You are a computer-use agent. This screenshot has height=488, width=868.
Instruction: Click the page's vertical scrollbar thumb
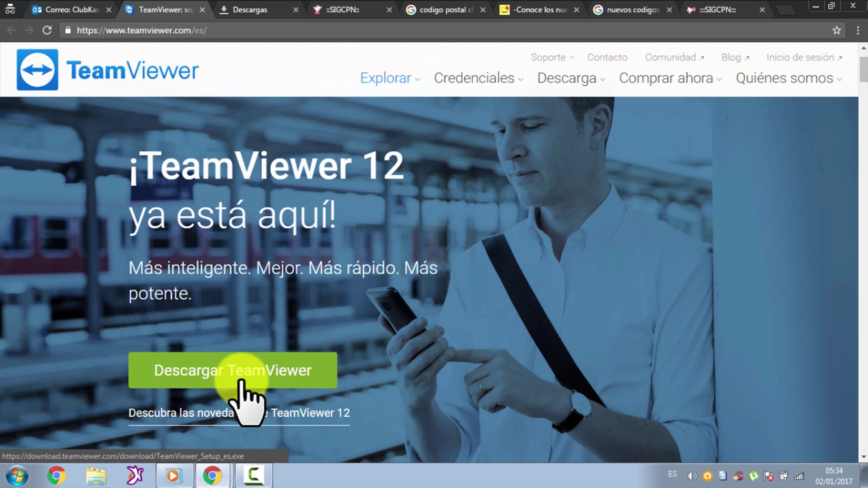[x=864, y=69]
